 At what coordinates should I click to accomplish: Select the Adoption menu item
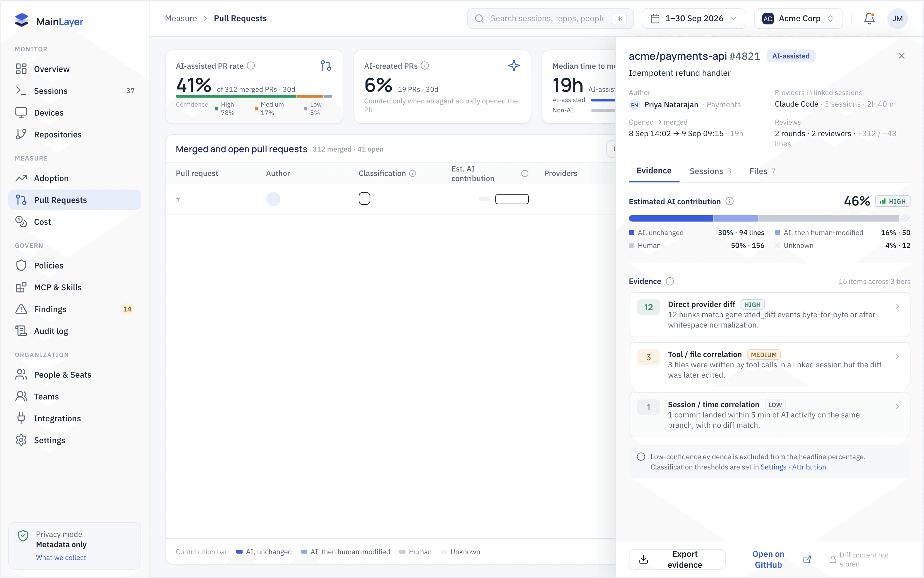click(75, 178)
